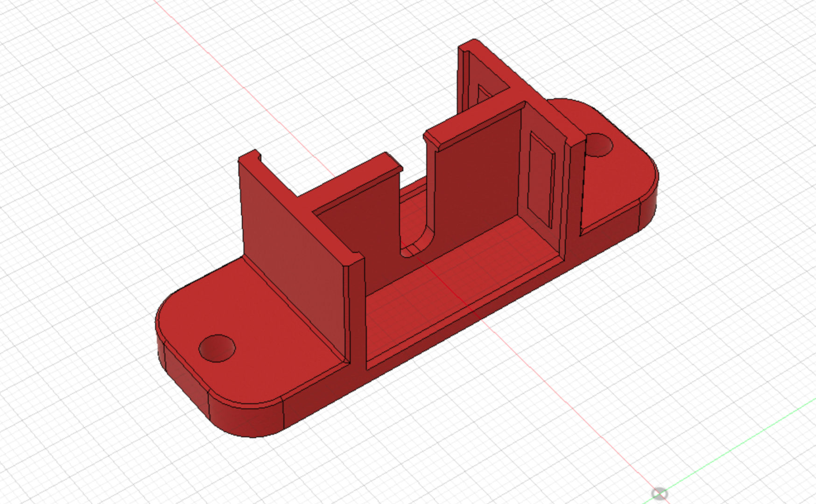Click the gray origin point marker
Screen dimensions: 816x504
(x=659, y=494)
